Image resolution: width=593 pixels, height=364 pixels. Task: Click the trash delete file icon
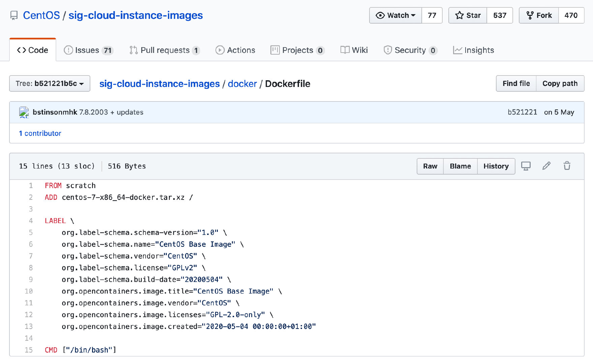click(567, 166)
